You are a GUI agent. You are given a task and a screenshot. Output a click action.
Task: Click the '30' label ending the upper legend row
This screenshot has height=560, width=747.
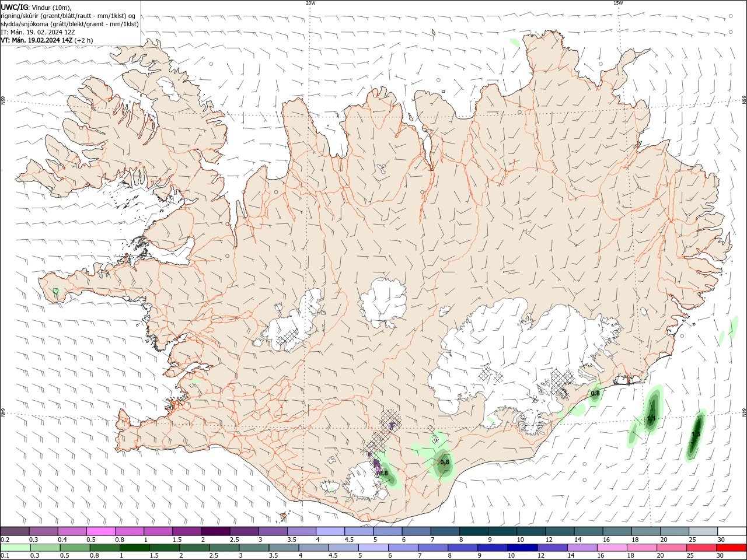pos(721,540)
